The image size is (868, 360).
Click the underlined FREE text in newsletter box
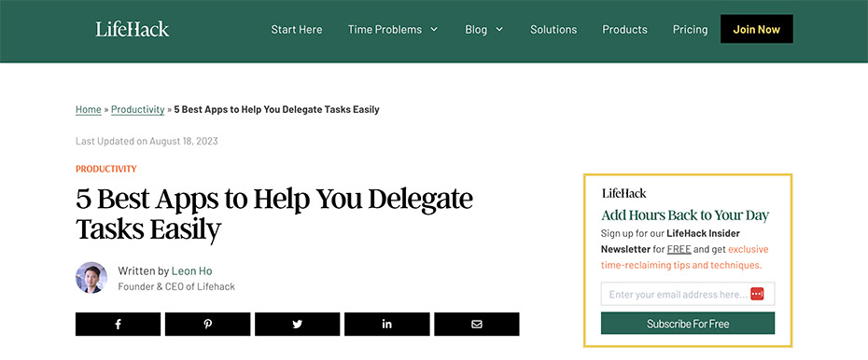coord(679,249)
